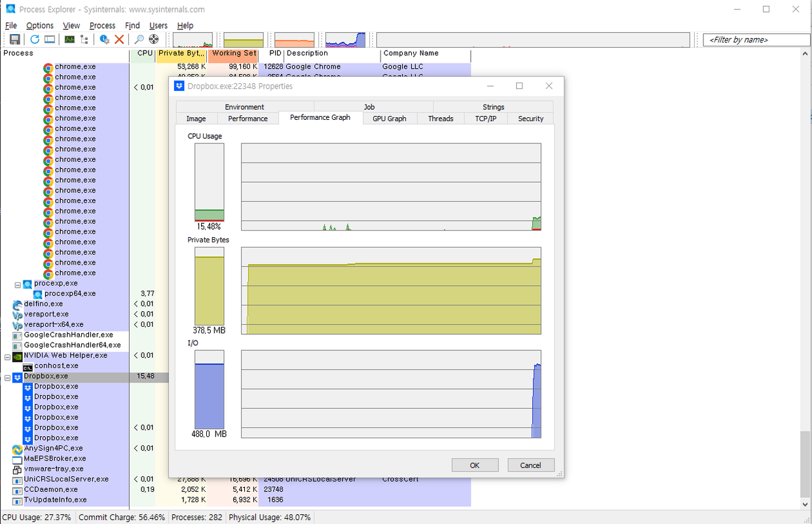Click the veraport.exe process icon

(18, 315)
